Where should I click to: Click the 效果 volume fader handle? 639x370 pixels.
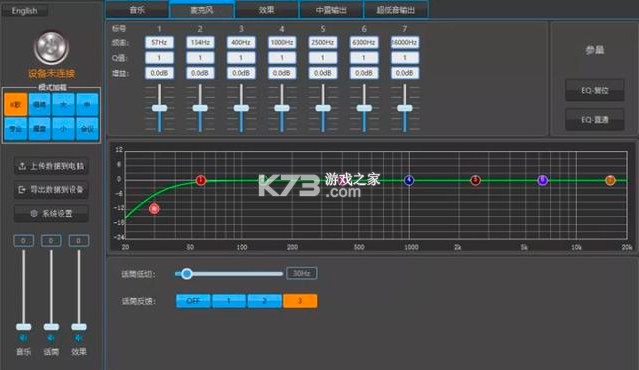pos(79,327)
